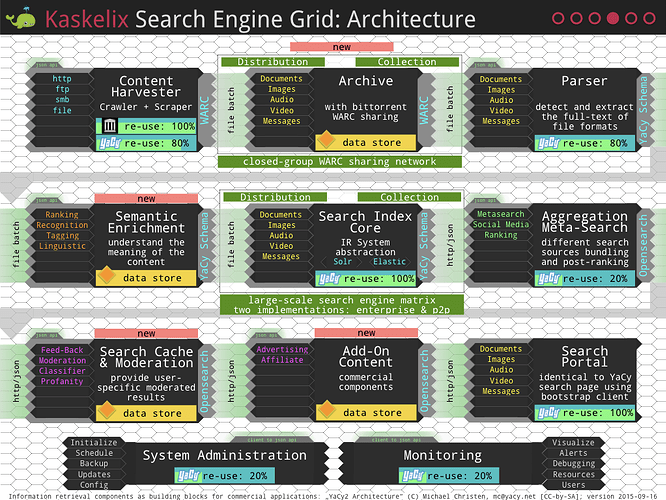This screenshot has height=500, width=666.
Task: Click 'Advertising' in the Add-On Content list
Action: 282,349
